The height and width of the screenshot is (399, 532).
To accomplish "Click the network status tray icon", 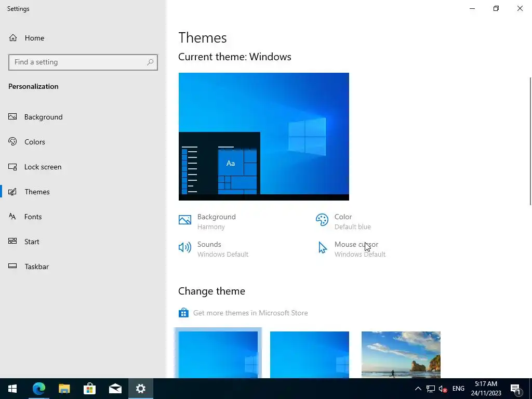I will tap(431, 389).
